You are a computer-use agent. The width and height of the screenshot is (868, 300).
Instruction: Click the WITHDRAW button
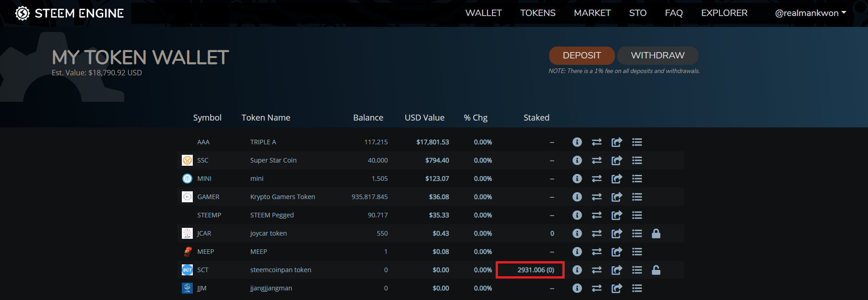[658, 55]
